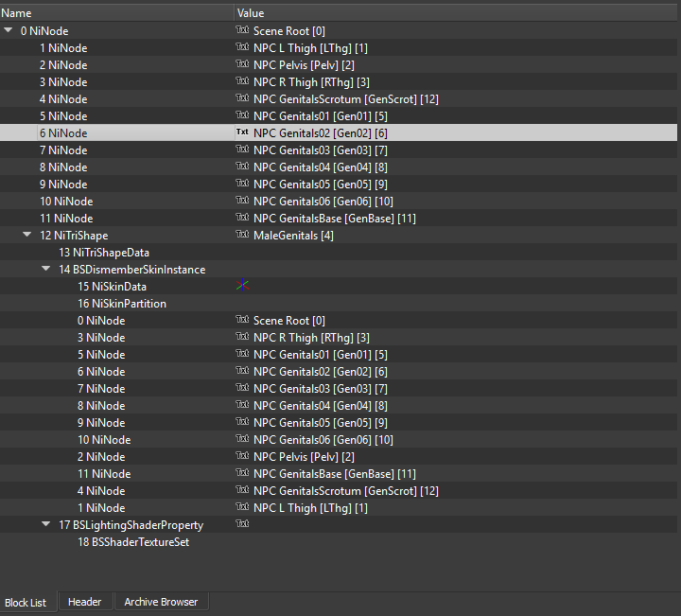Click nested NPC GenitalsScrotum [GenScrot] [12] value
This screenshot has width=681, height=616.
click(x=346, y=491)
